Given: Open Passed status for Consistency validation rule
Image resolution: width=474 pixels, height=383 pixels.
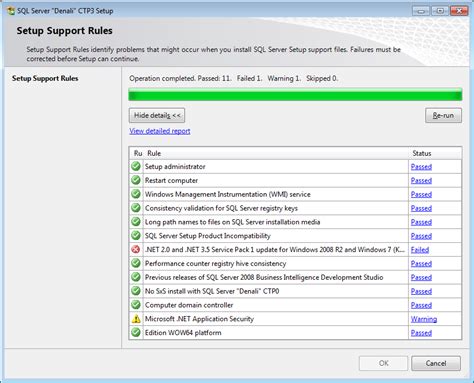Looking at the screenshot, I should coord(421,208).
